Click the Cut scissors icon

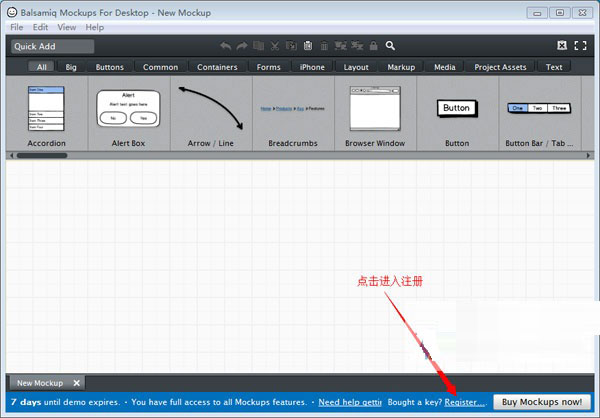(275, 46)
